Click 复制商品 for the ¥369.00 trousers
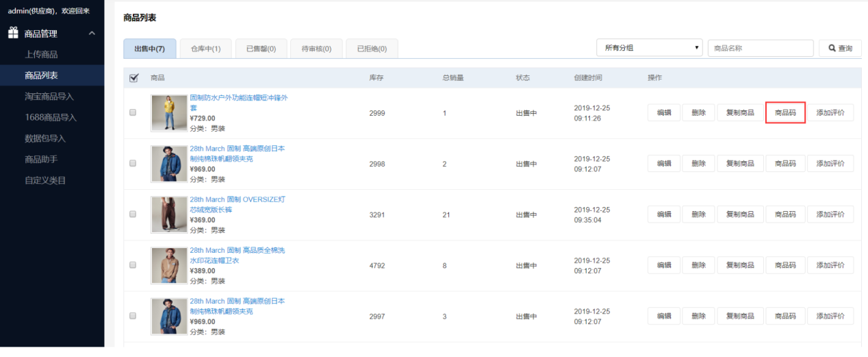The width and height of the screenshot is (868, 357). coord(740,214)
